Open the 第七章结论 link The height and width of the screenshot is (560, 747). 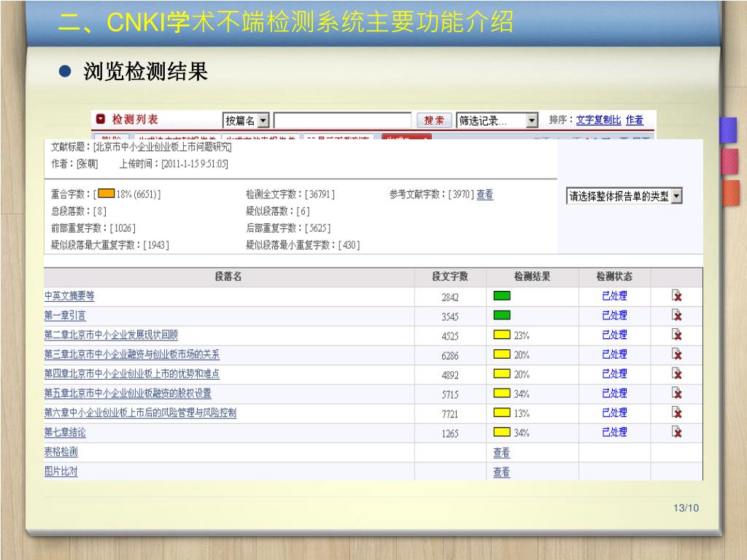coord(65,432)
